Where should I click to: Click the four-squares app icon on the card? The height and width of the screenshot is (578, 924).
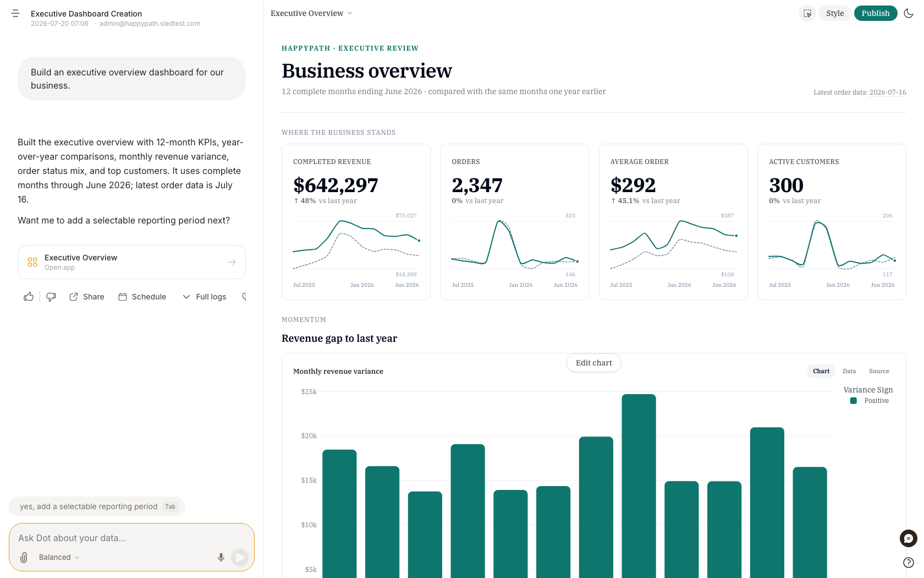point(32,262)
